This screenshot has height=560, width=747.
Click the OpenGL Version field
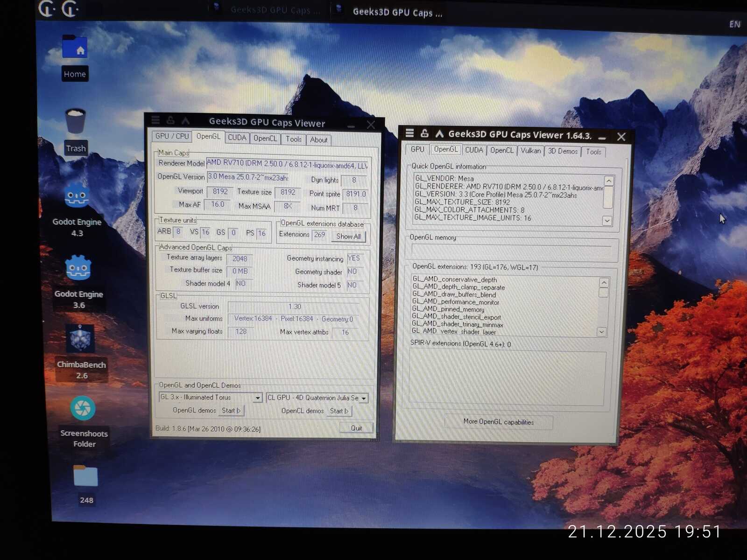(248, 177)
